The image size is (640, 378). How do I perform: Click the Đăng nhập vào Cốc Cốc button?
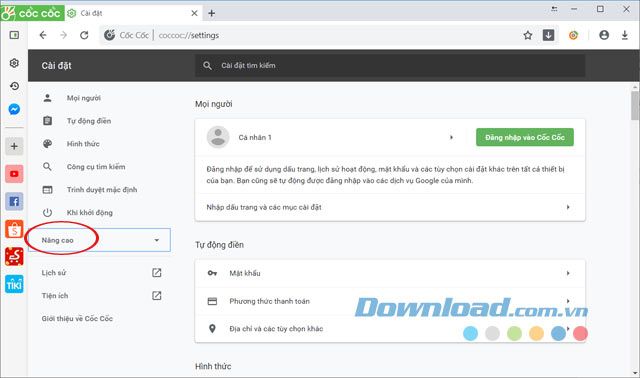(524, 137)
